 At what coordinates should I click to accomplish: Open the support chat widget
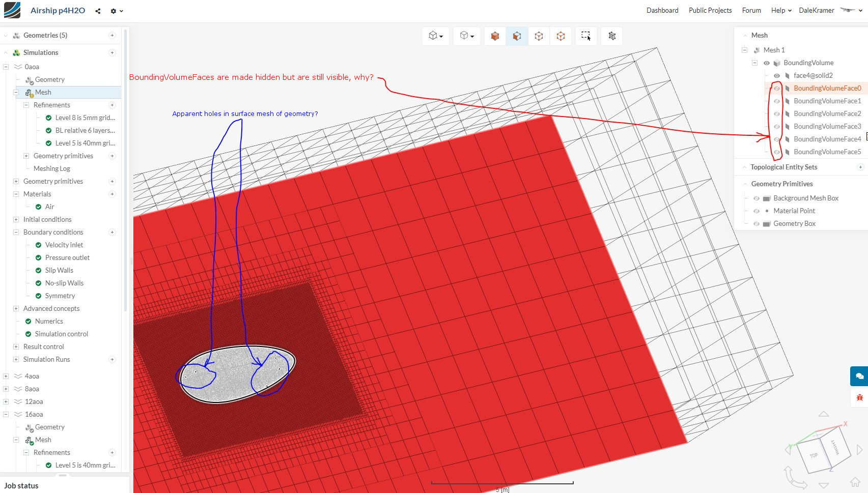[x=859, y=376]
